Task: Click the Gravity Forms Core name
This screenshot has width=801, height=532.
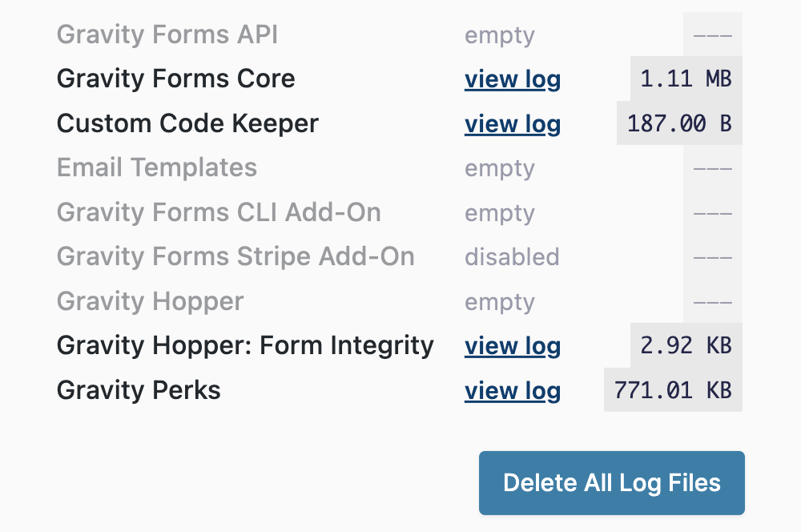Action: pos(175,79)
